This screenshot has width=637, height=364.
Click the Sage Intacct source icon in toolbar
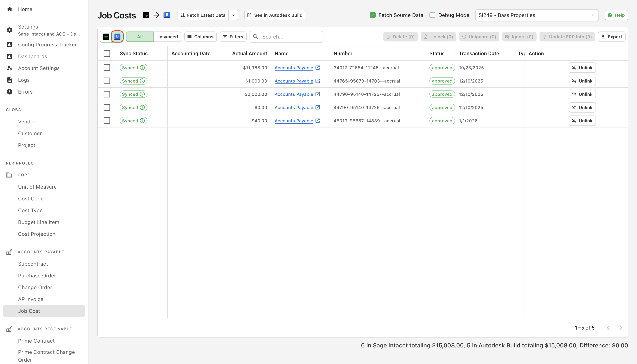coord(106,37)
